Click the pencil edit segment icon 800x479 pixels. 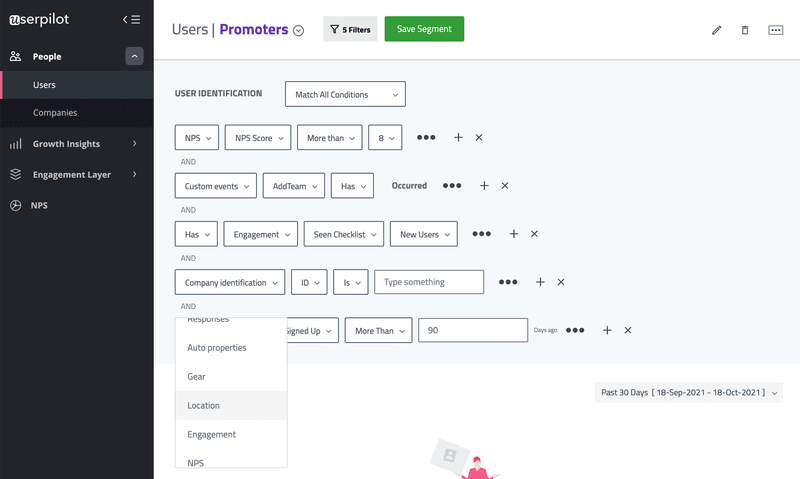pos(716,30)
